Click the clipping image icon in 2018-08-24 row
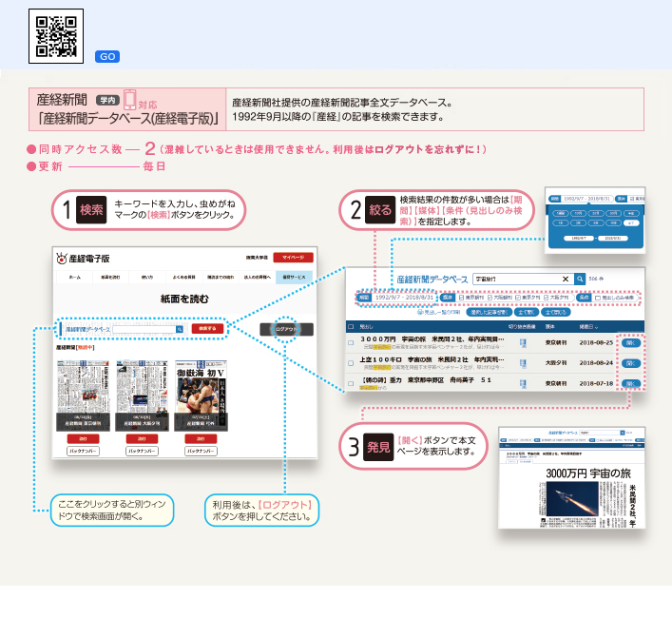 [x=523, y=363]
